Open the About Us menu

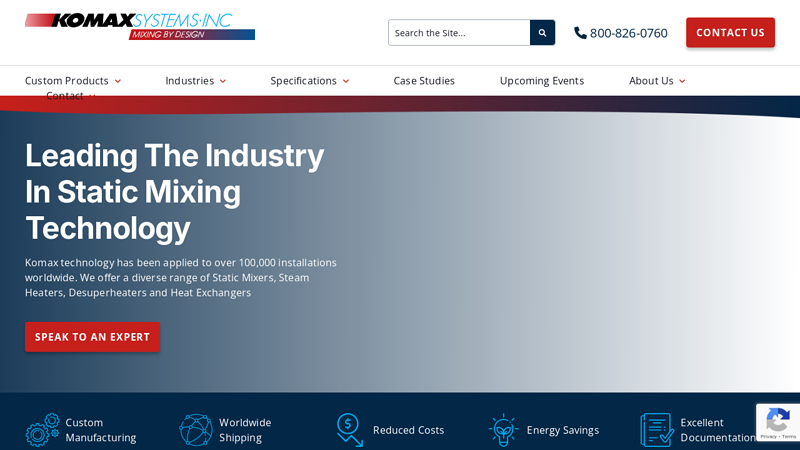point(651,81)
